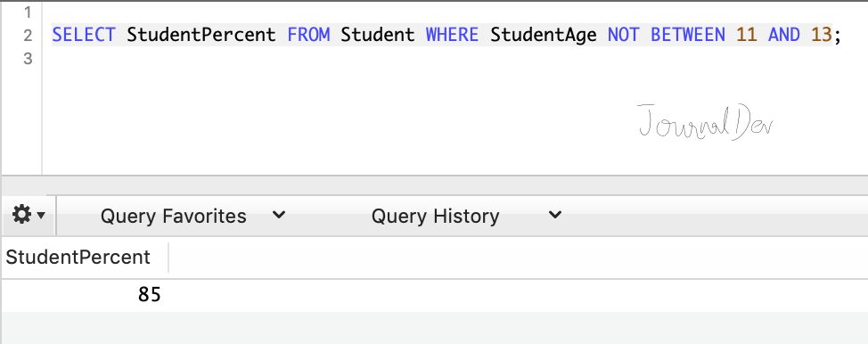Click the StudentPercent word in query
Screen dimensions: 868x344
pyautogui.click(x=201, y=35)
